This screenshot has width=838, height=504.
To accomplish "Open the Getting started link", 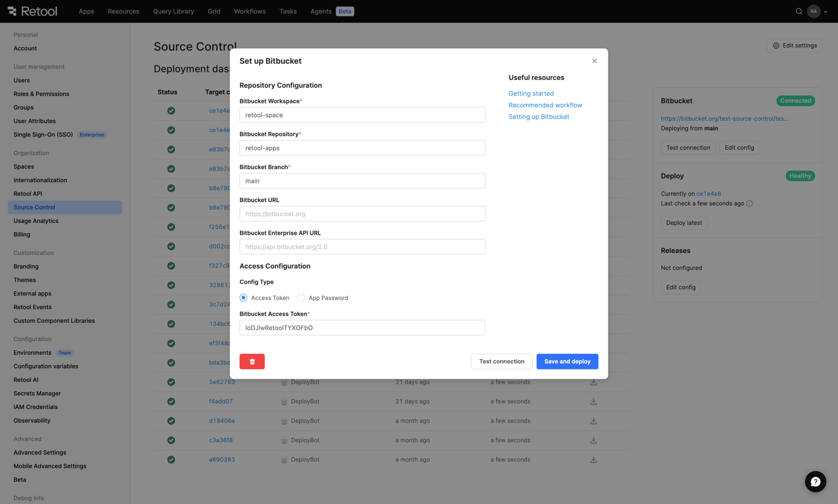I will 531,94.
